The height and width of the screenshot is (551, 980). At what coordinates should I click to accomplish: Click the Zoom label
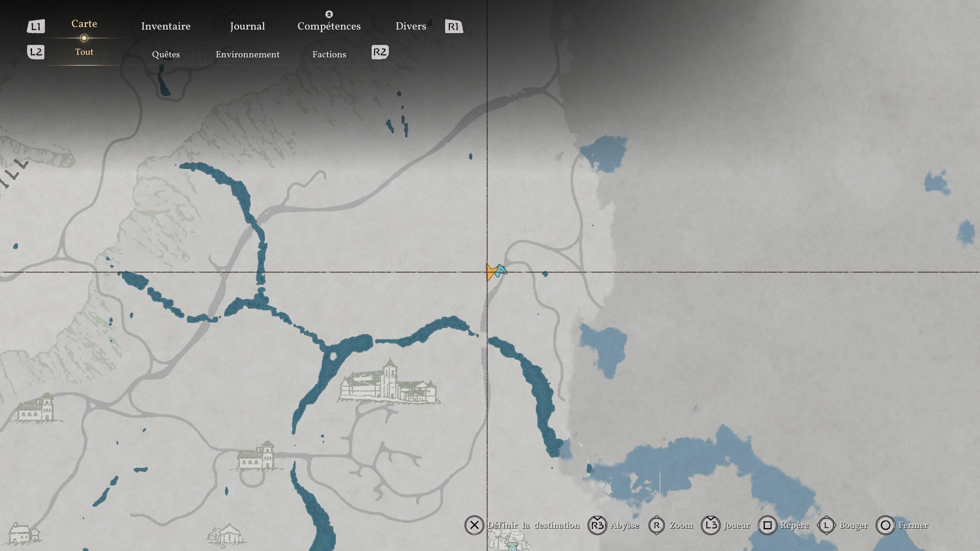click(681, 525)
